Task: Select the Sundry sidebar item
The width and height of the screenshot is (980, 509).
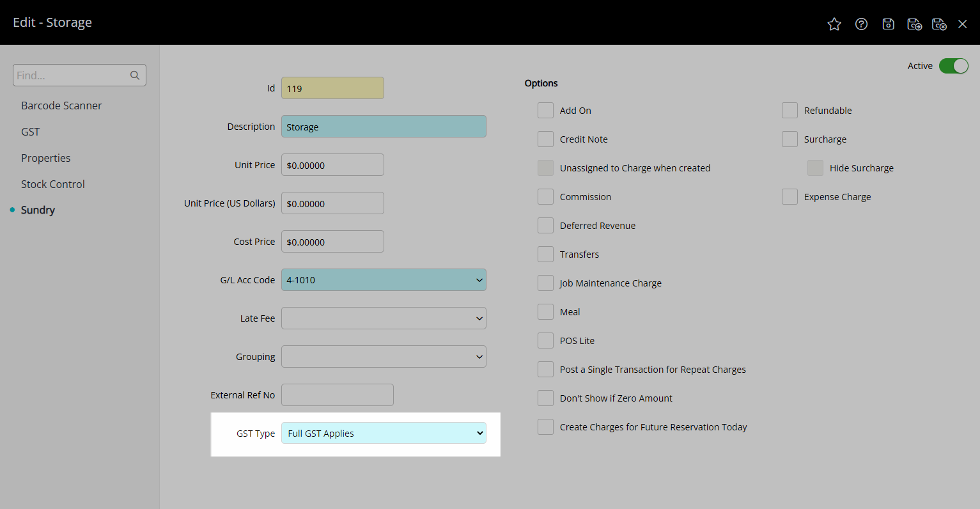Action: [38, 210]
